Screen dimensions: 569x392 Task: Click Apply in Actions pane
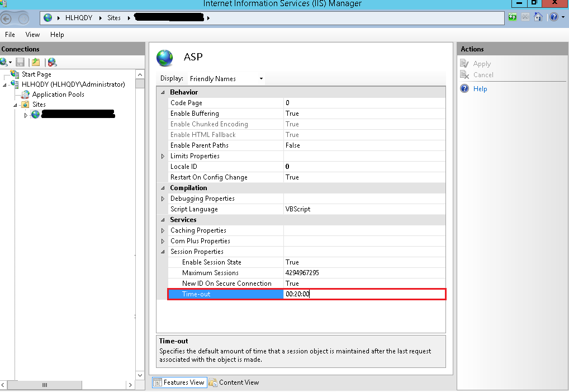point(482,64)
